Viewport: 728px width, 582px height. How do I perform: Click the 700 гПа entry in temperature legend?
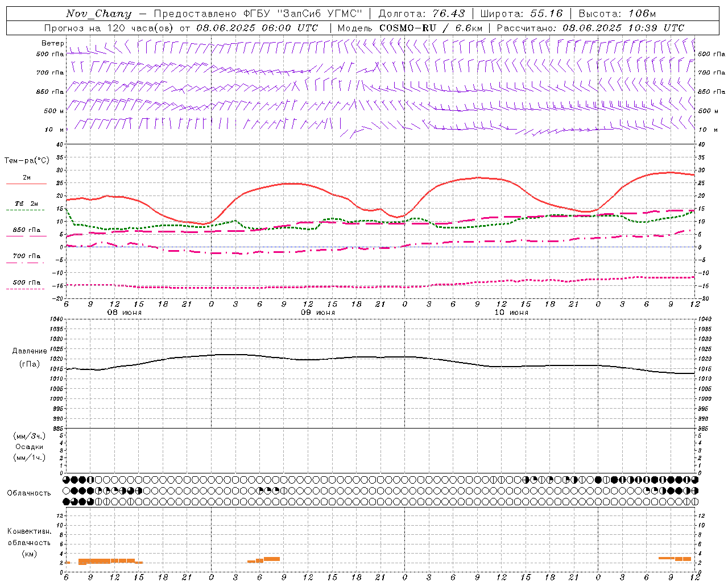click(27, 256)
